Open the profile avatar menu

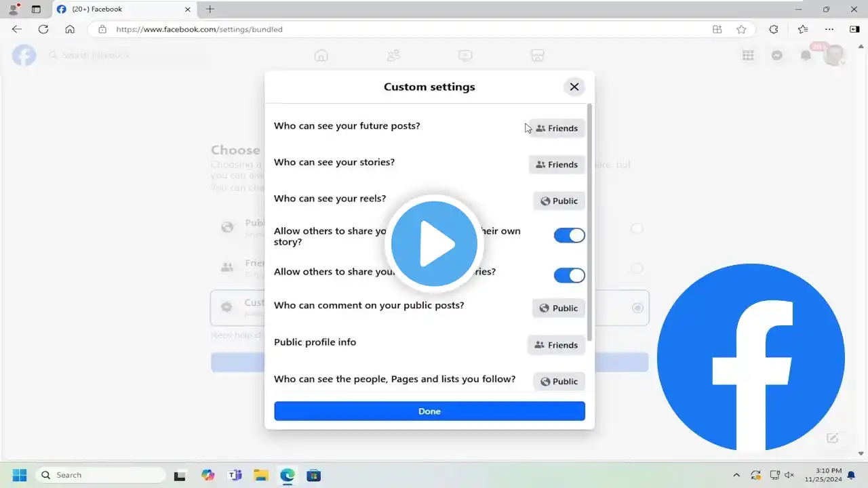coord(835,56)
